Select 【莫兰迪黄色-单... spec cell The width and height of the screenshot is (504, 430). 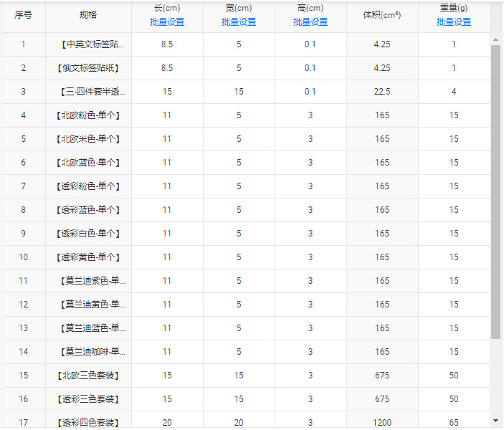coord(88,305)
